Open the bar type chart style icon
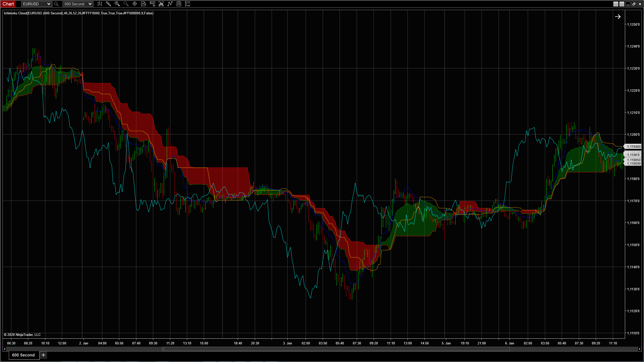 pos(100,4)
